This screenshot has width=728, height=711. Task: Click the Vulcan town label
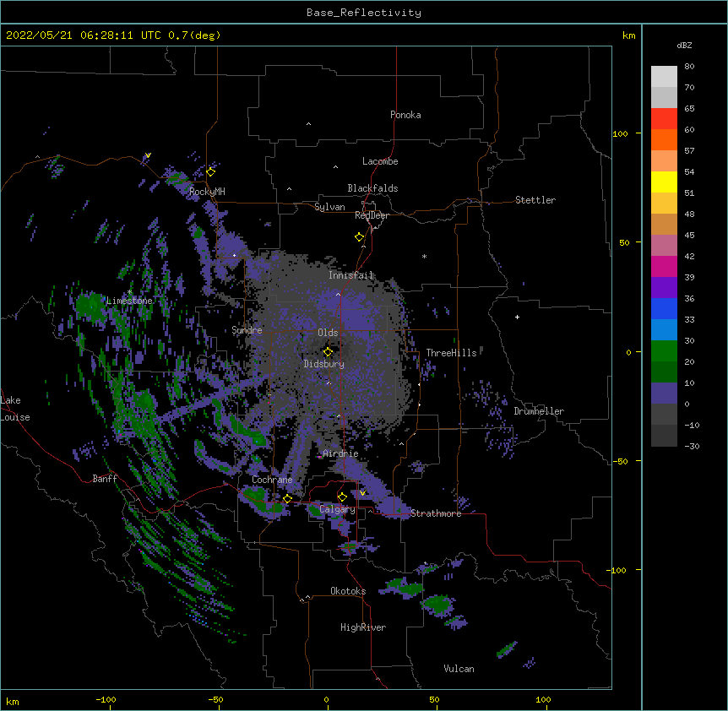tap(459, 669)
